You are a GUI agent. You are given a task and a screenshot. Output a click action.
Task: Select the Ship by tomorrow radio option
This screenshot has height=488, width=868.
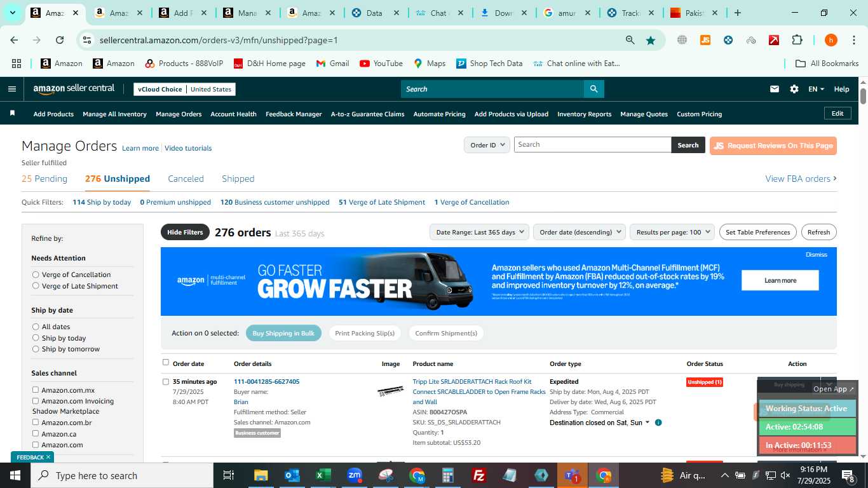[x=36, y=349]
